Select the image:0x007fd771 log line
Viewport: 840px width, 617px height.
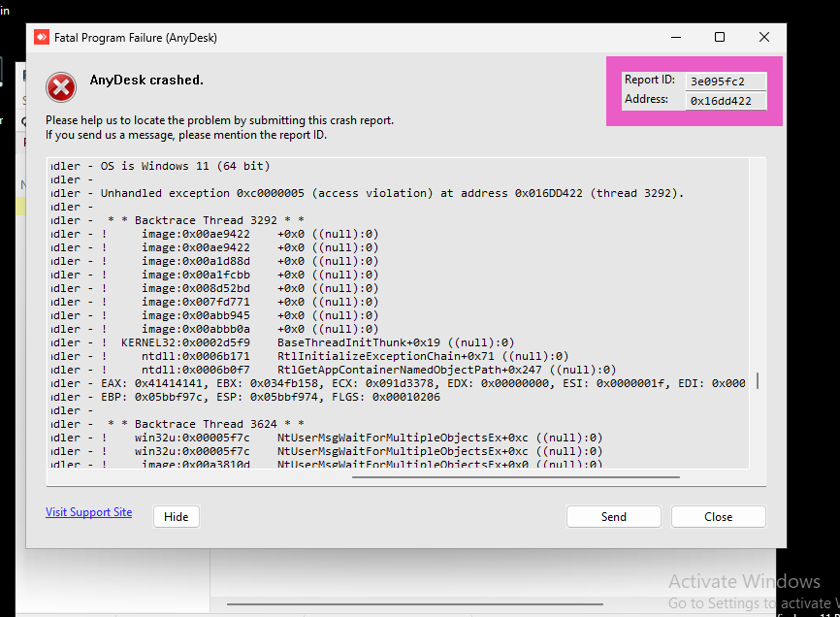[214, 302]
